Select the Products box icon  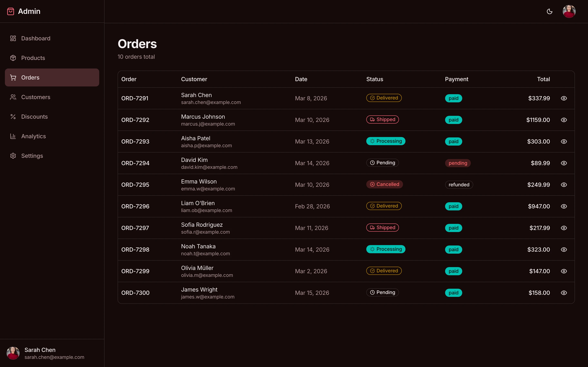tap(13, 58)
